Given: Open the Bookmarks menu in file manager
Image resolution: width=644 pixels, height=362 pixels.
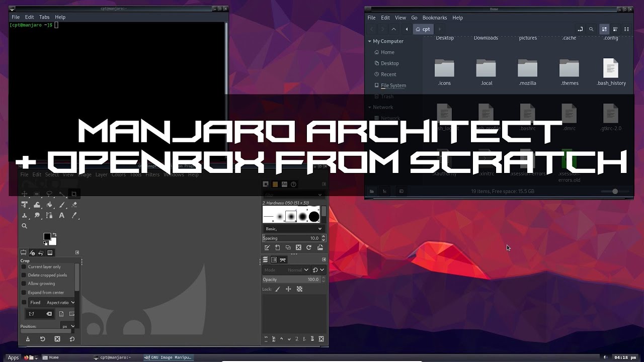Looking at the screenshot, I should [435, 18].
